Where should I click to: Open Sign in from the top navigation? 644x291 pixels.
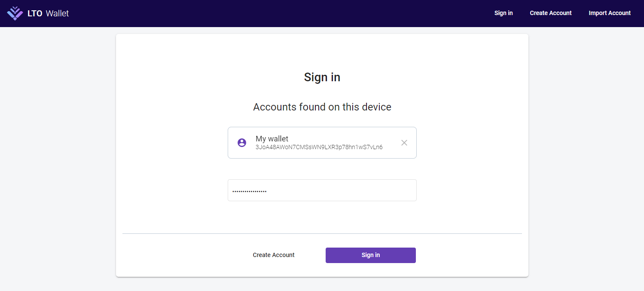click(x=504, y=13)
